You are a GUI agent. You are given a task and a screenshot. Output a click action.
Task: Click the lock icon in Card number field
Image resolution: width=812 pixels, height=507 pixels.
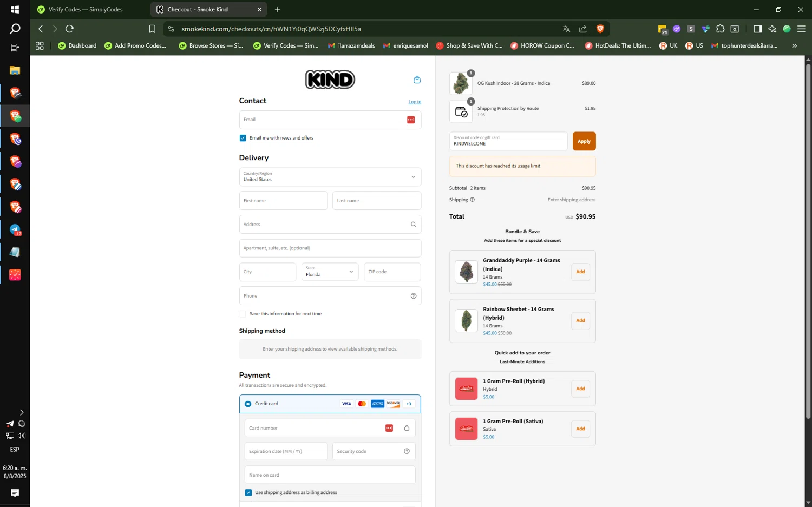click(407, 428)
